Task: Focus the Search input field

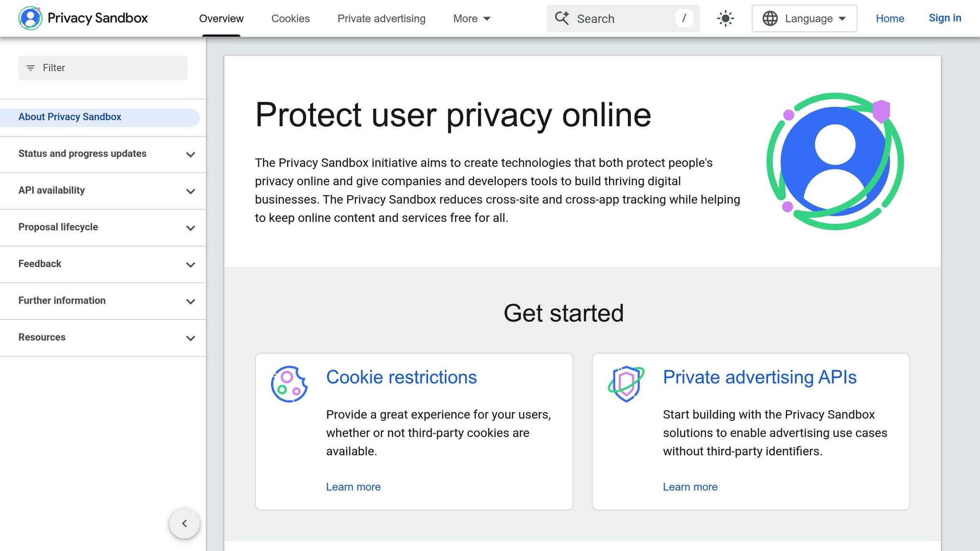Action: coord(623,19)
